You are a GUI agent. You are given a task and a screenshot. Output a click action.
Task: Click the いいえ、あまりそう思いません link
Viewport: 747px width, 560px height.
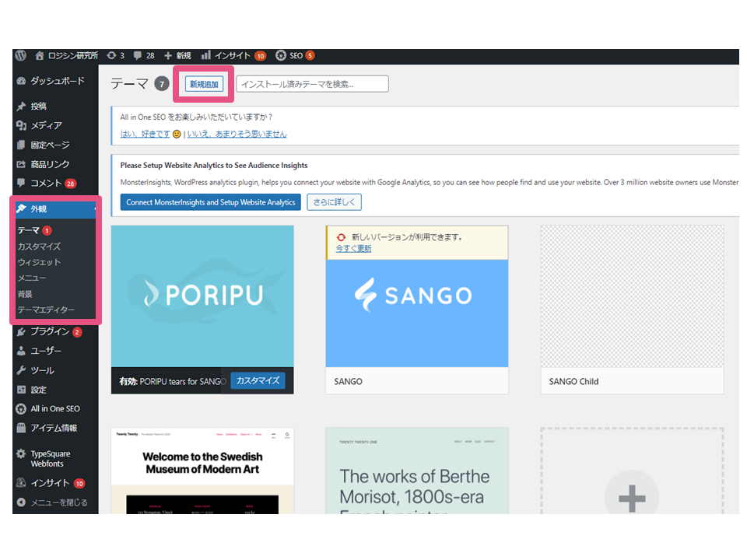(237, 134)
